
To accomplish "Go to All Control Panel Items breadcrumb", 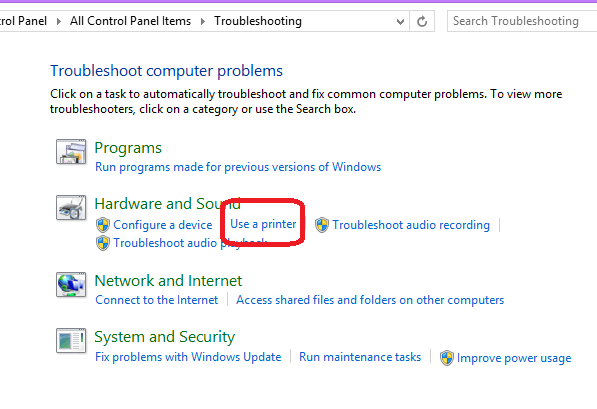I will coord(130,21).
